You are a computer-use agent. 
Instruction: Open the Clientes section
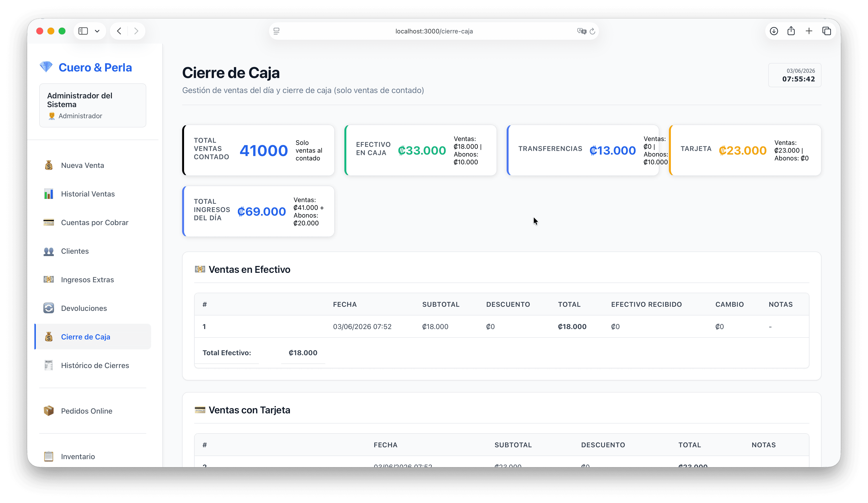pyautogui.click(x=93, y=251)
